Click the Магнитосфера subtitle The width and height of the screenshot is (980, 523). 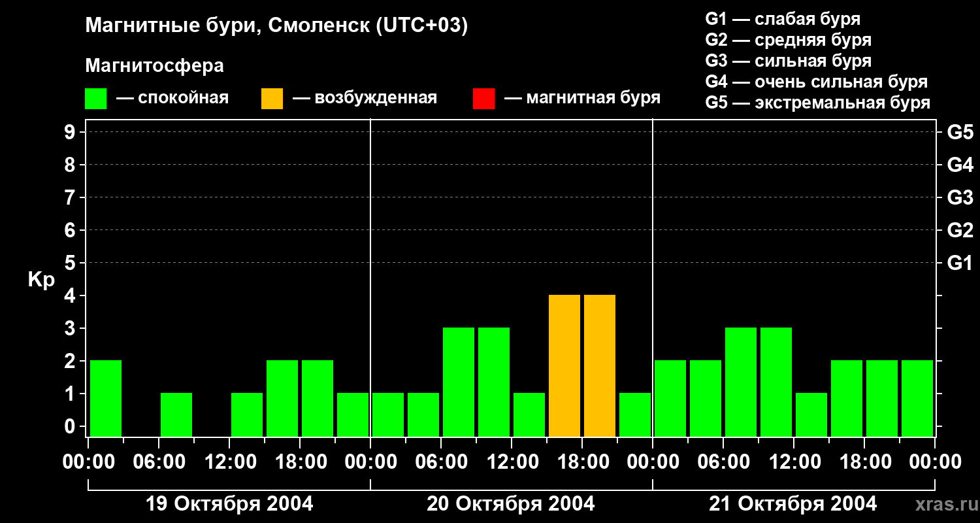point(154,66)
